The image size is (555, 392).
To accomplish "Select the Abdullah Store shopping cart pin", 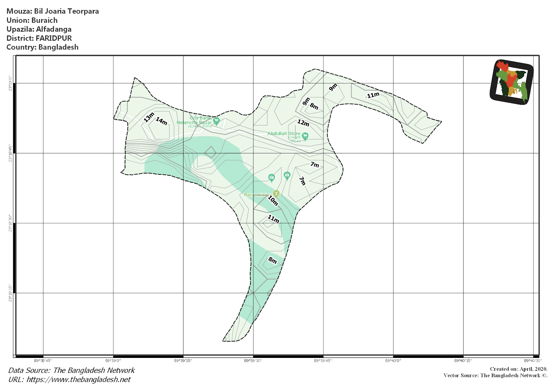I will tap(305, 135).
